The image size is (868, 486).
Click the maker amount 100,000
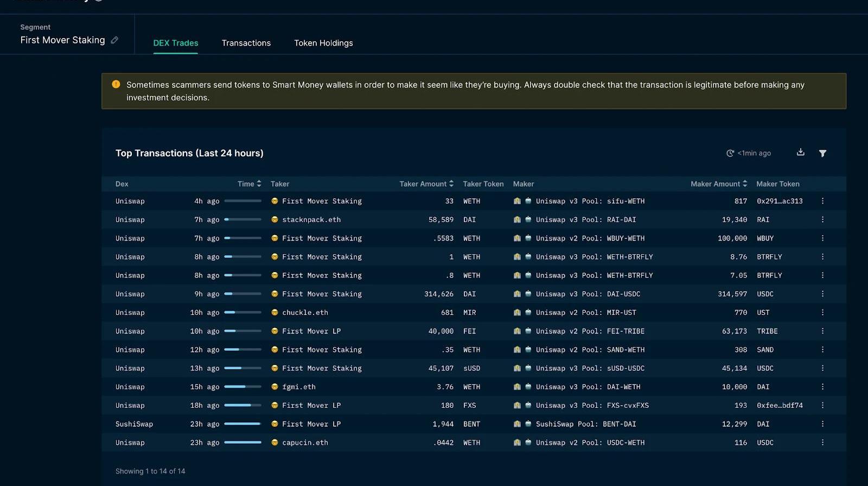[732, 238]
